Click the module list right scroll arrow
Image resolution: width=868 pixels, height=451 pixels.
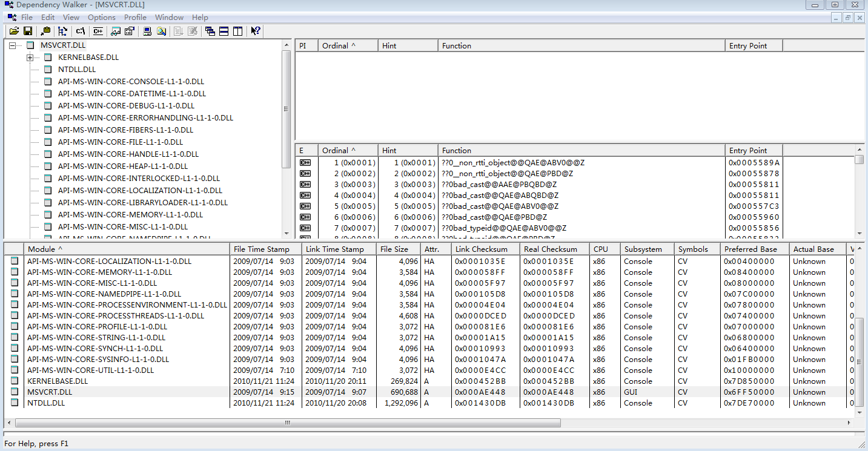(849, 423)
